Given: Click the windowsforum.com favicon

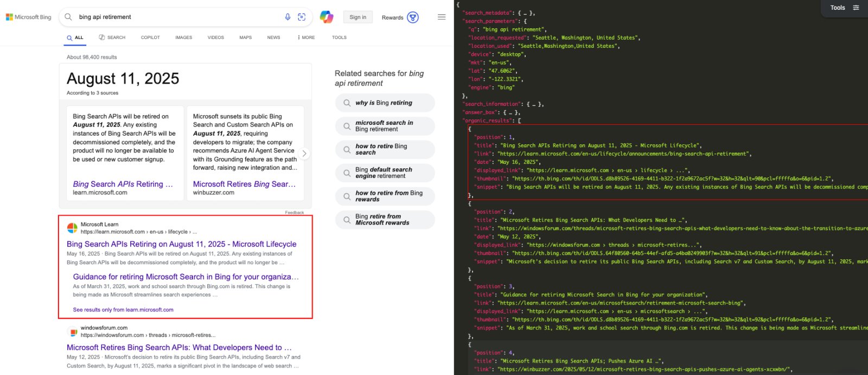Looking at the screenshot, I should [72, 332].
